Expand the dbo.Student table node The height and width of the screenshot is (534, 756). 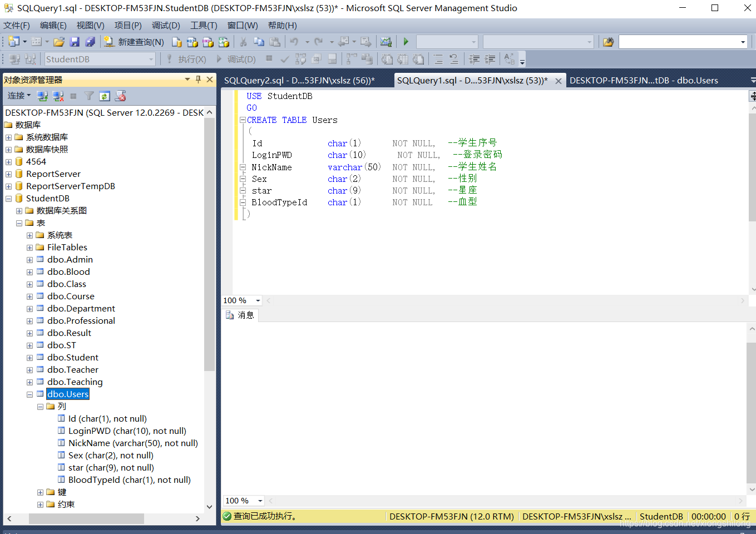point(29,358)
